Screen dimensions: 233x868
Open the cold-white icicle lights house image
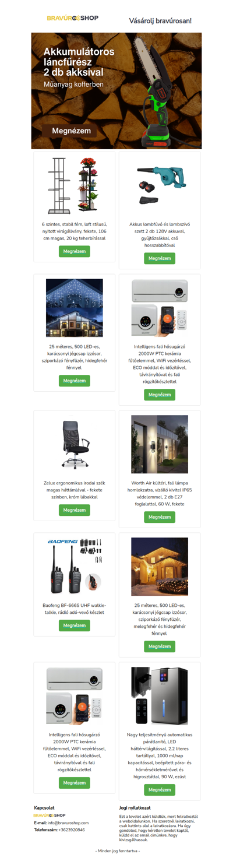(74, 308)
